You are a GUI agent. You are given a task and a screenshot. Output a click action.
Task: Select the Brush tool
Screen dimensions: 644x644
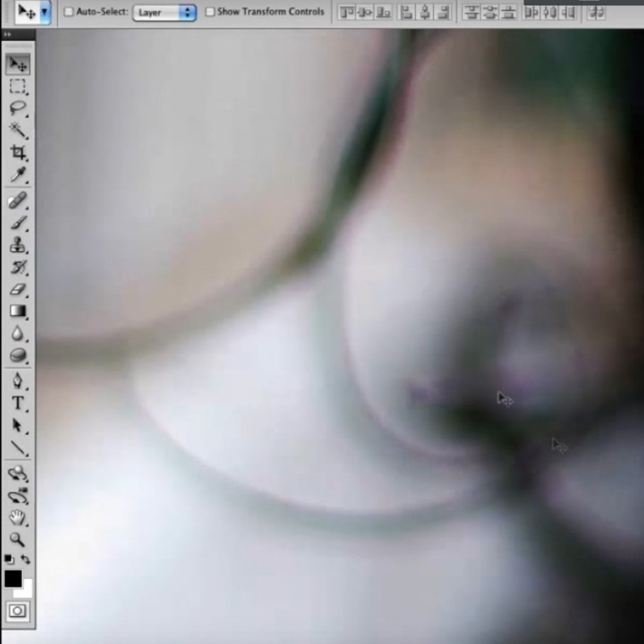pyautogui.click(x=18, y=224)
